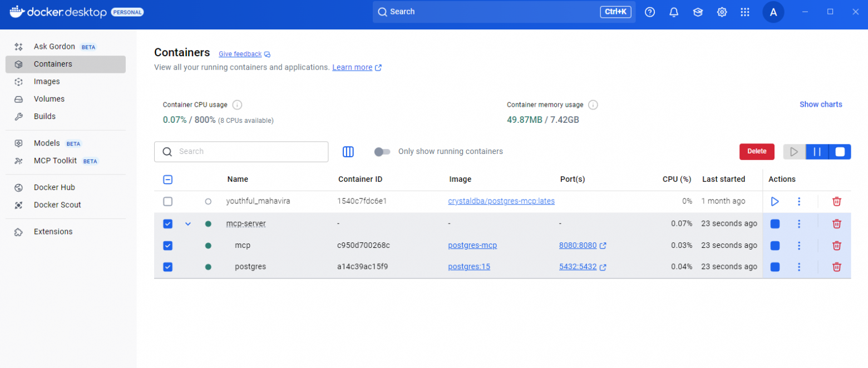
Task: Open the settings gear icon
Action: click(722, 12)
